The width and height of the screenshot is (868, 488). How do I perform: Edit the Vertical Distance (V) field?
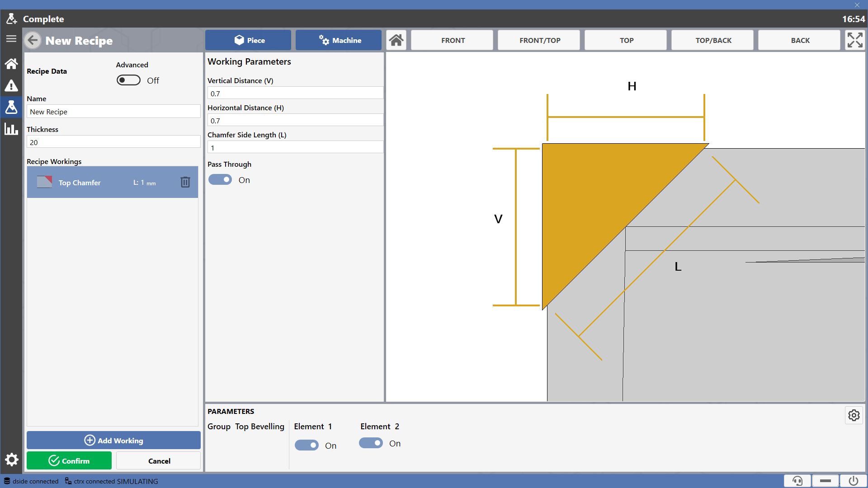[x=295, y=93]
